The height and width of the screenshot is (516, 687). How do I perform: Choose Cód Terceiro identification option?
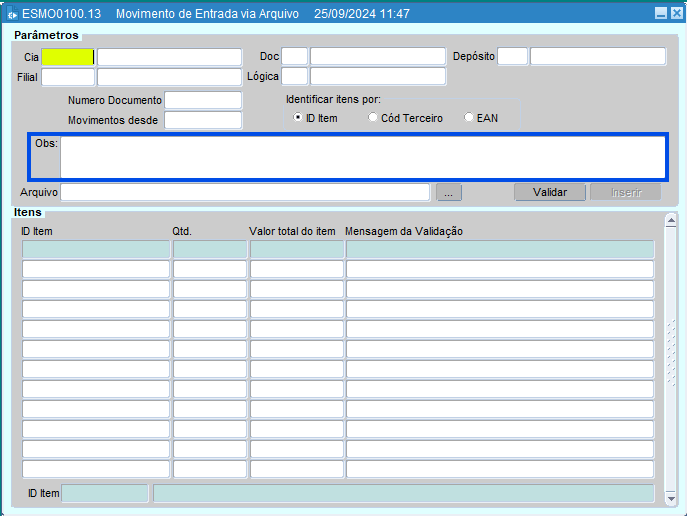[x=373, y=118]
